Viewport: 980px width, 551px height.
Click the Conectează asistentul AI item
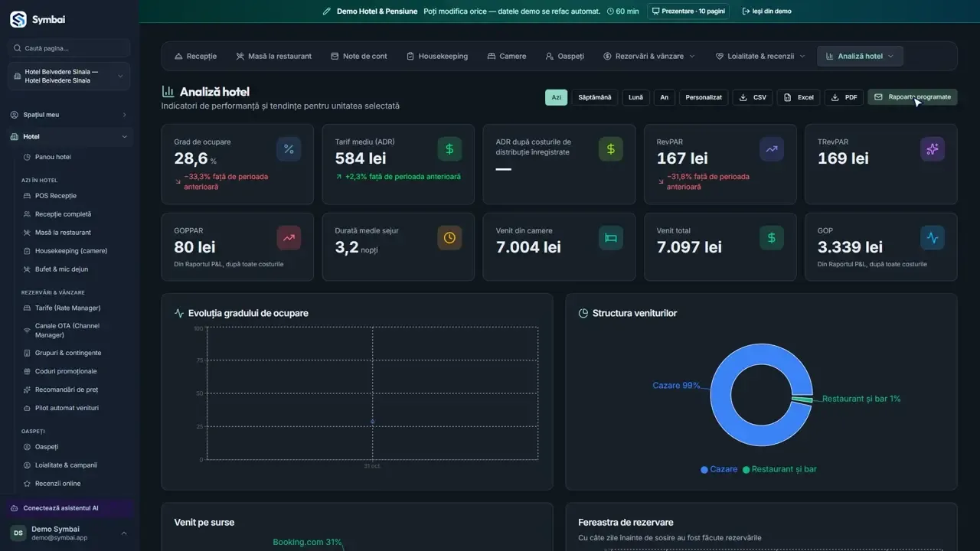[x=70, y=508]
